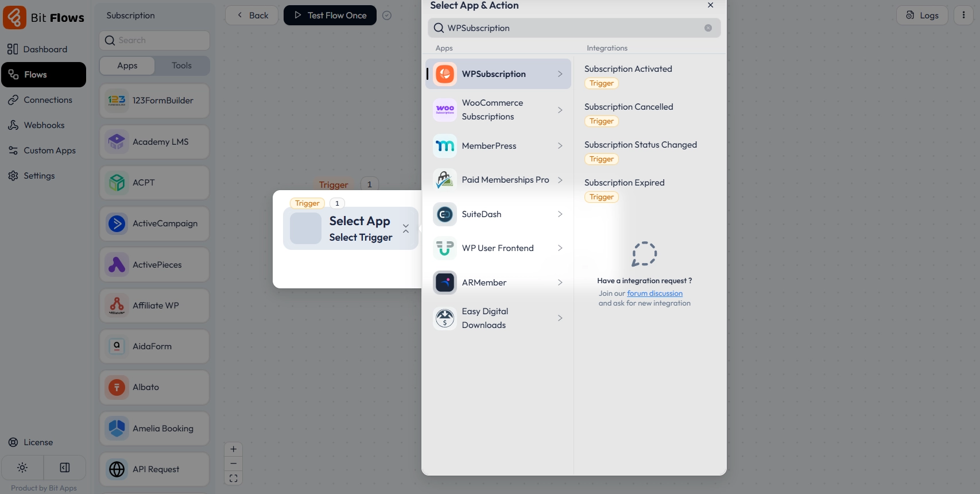Open the License page
Viewport: 980px width, 494px height.
[44, 442]
